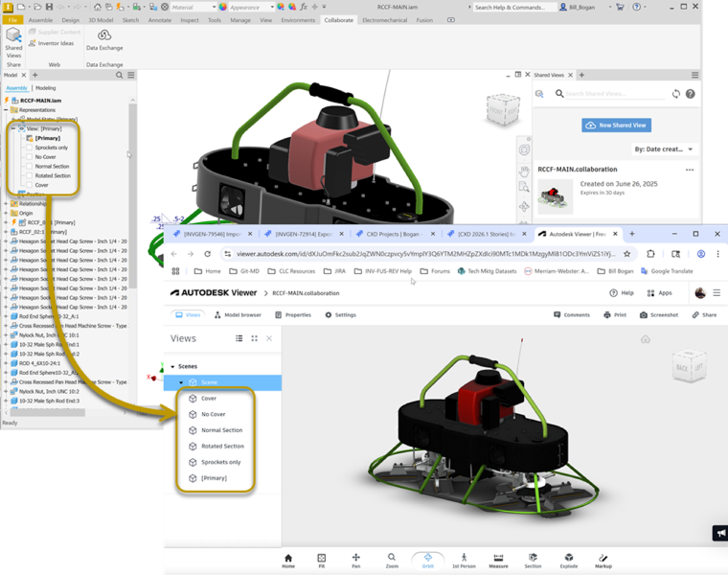The image size is (728, 575).
Task: Collapse the selected Scene row arrow
Action: pyautogui.click(x=181, y=382)
